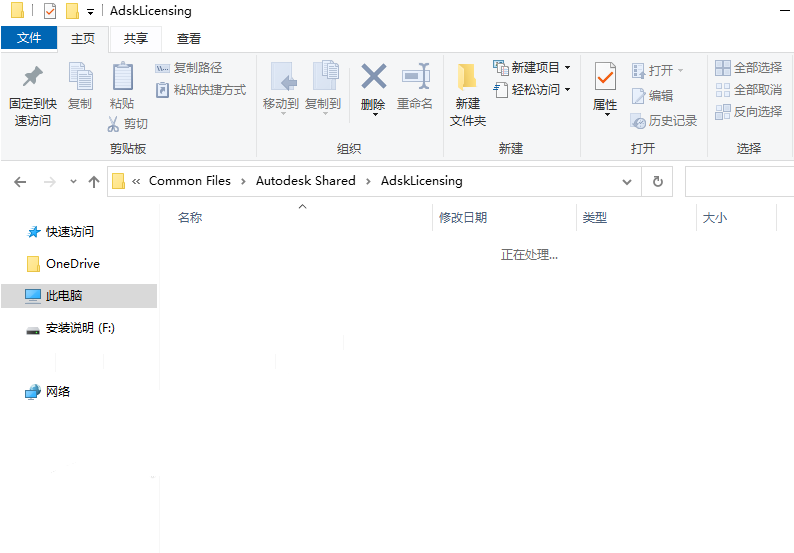Expand chevron after Autodesk Shared
Viewport: 794px width, 553px height.
pos(369,181)
